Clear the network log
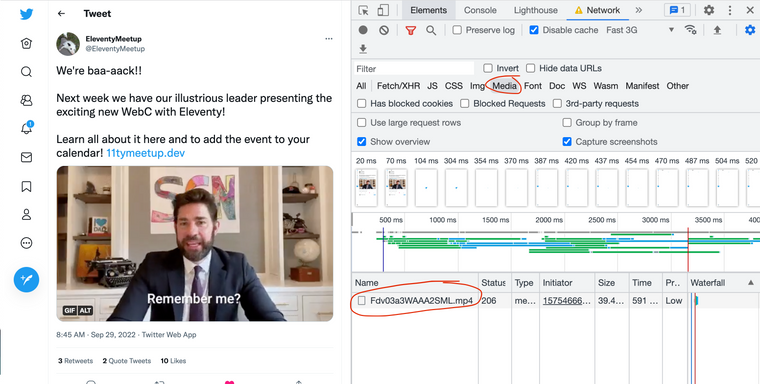The width and height of the screenshot is (760, 384). point(384,30)
